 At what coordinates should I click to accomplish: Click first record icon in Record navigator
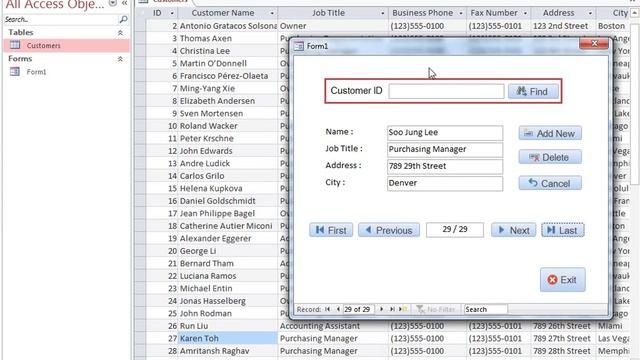(x=327, y=309)
